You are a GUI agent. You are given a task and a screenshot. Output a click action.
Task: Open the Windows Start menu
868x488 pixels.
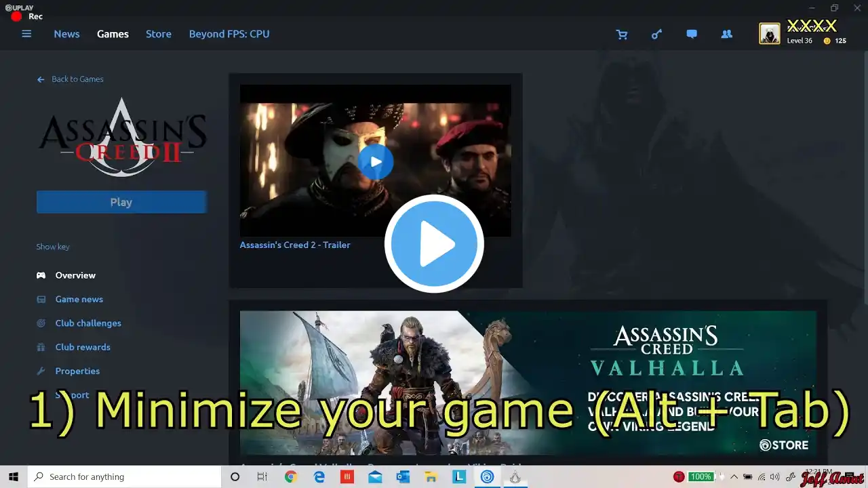point(14,476)
